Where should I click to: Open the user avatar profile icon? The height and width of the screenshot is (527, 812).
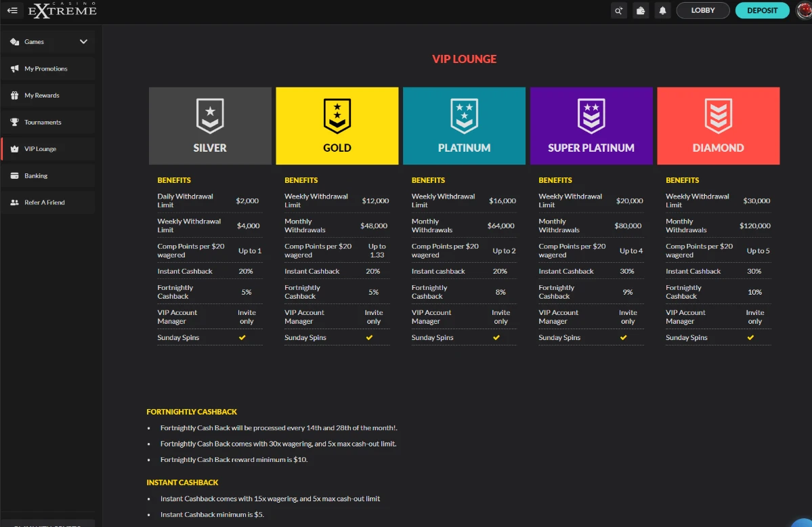pyautogui.click(x=805, y=10)
